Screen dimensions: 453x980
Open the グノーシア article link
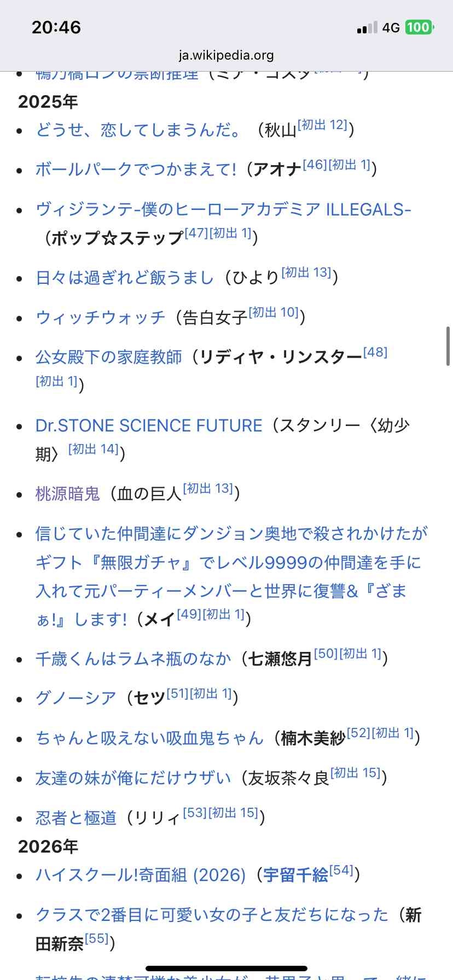(76, 698)
